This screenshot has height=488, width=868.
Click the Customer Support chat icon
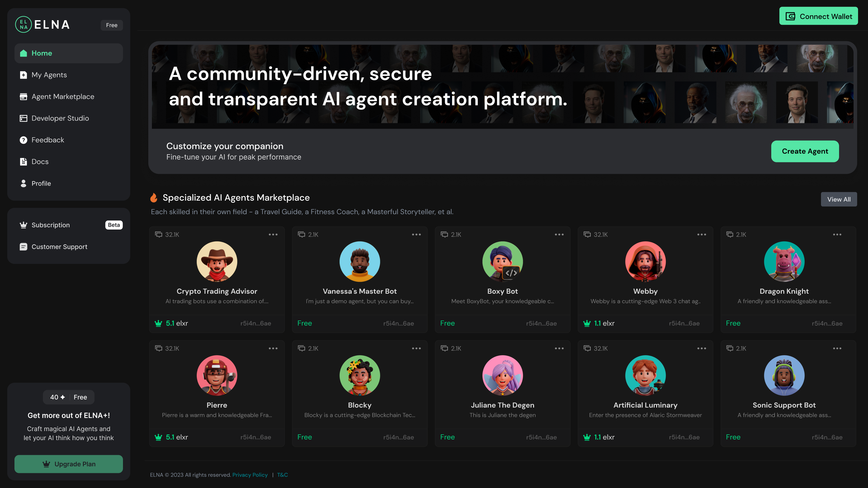coord(23,247)
